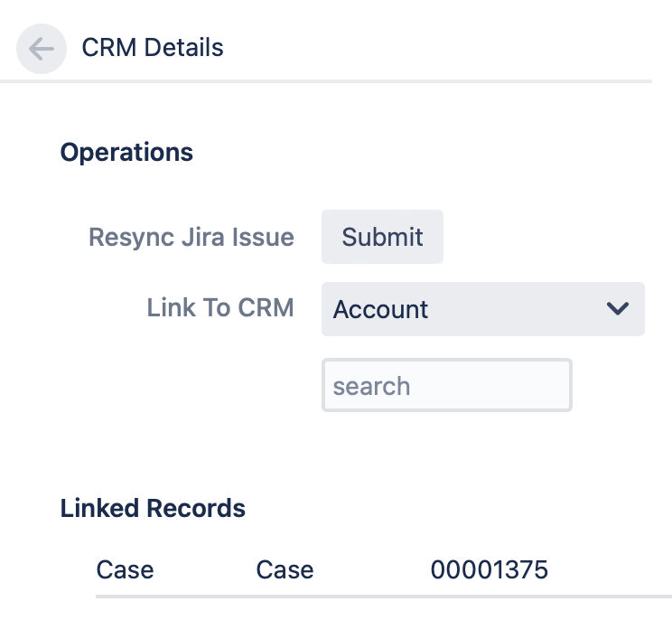672x620 pixels.
Task: Select the second Case column cell
Action: click(x=285, y=569)
